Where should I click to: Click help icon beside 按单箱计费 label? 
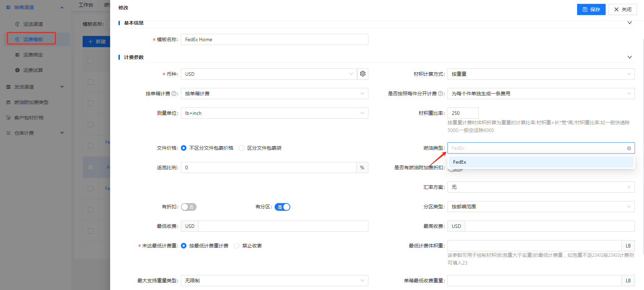[x=174, y=94]
